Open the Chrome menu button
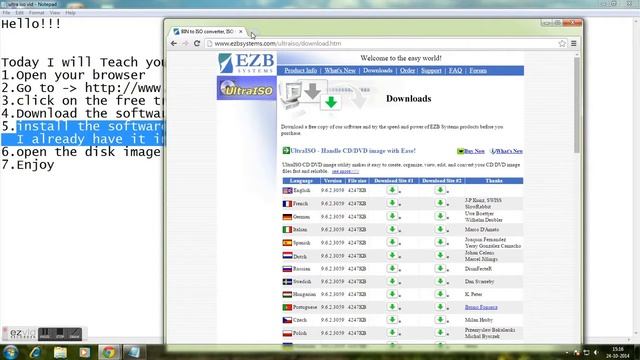640x360 pixels. (x=573, y=43)
